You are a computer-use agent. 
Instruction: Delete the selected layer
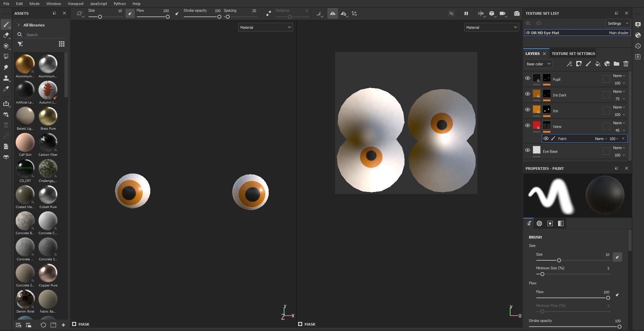pyautogui.click(x=626, y=64)
